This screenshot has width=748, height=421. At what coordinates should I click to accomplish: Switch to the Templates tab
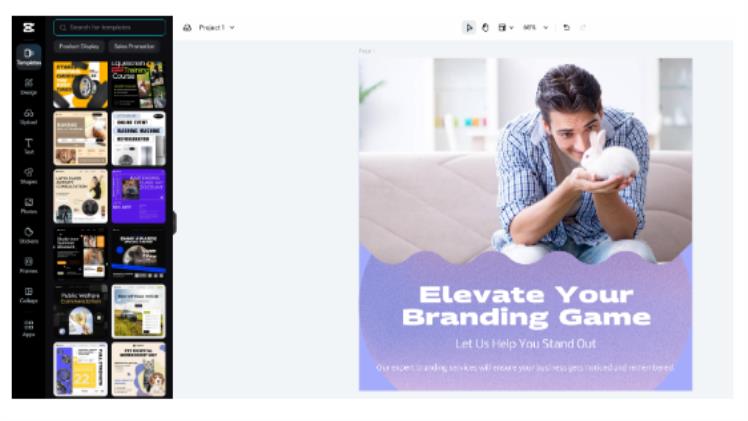(x=29, y=56)
